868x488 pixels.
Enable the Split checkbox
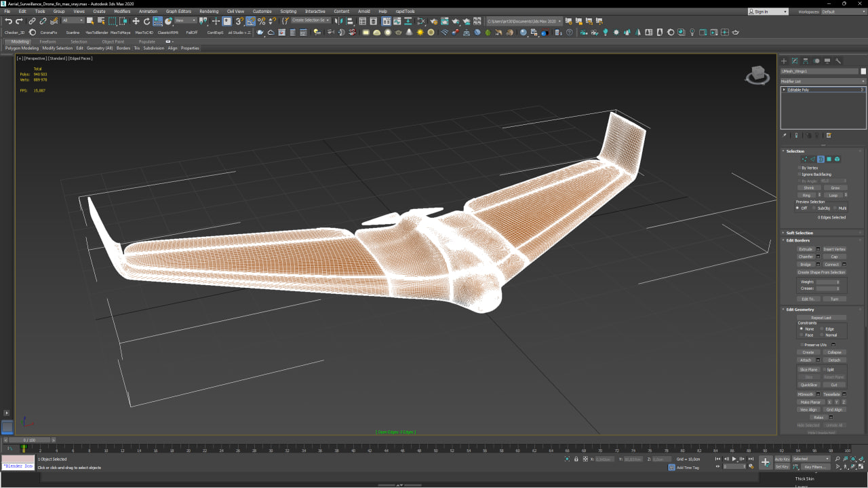(x=824, y=370)
